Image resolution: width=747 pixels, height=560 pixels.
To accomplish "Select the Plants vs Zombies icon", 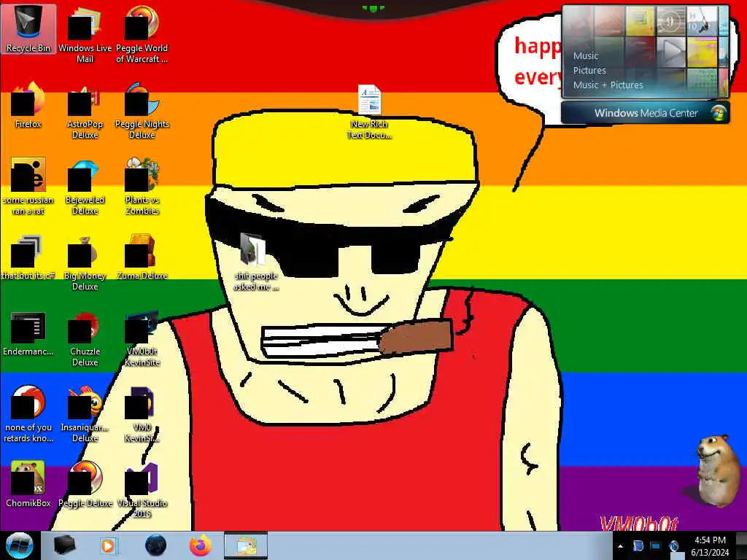I will point(142,186).
